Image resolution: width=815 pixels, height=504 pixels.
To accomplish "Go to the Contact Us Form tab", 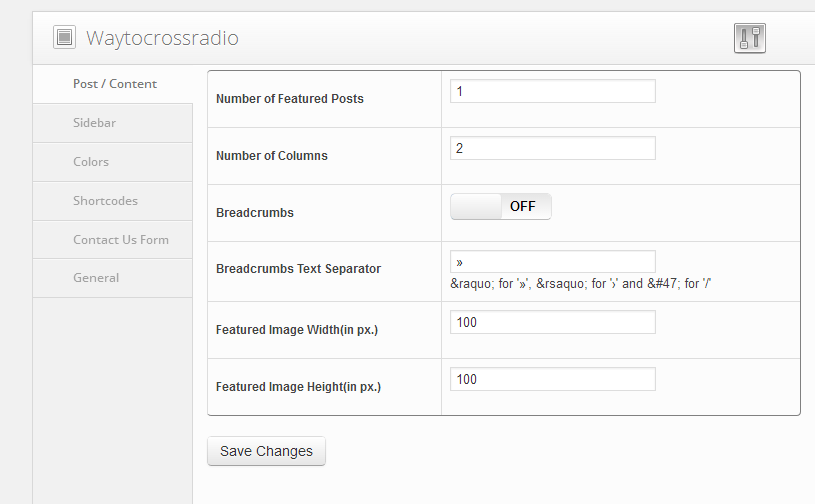I will (120, 240).
